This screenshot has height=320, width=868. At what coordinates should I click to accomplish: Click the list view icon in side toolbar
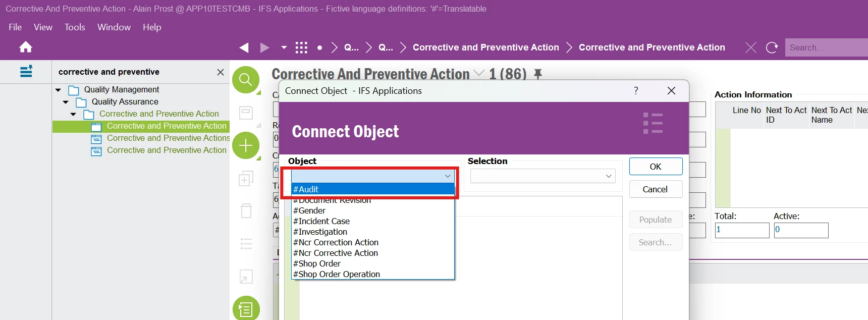point(246,244)
